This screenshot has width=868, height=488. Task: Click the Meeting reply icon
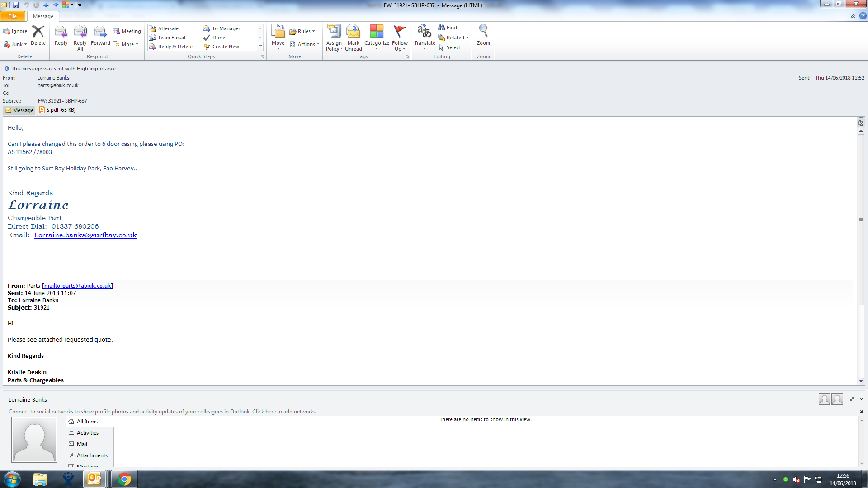127,31
